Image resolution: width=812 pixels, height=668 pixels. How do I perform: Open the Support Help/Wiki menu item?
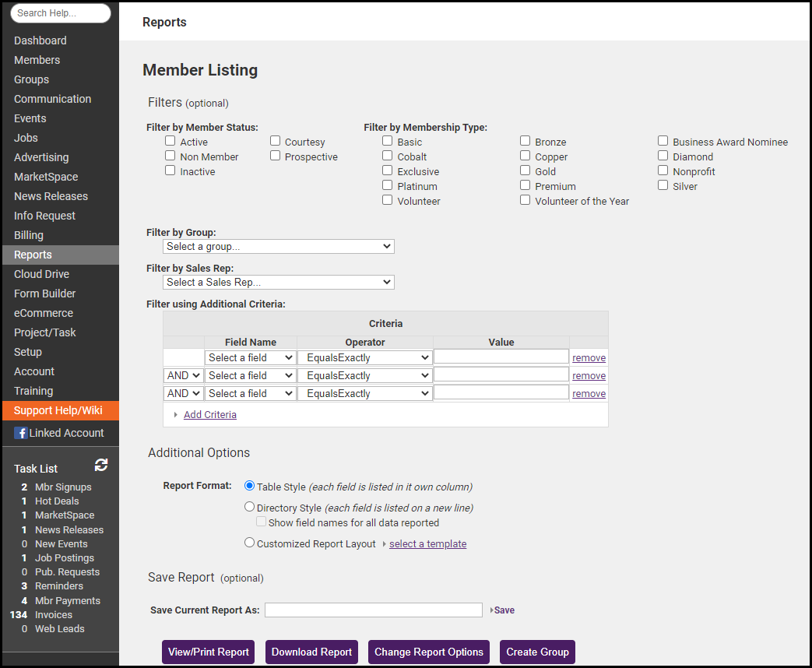58,410
